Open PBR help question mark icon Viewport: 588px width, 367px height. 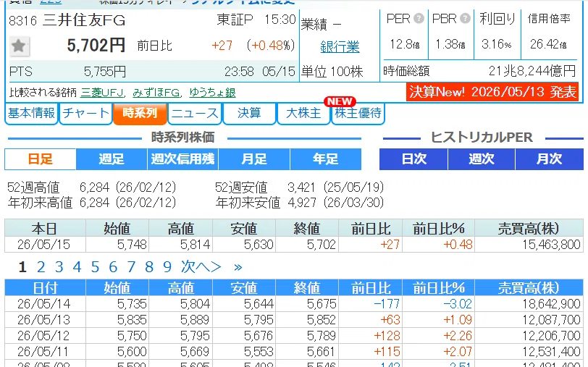[x=465, y=18]
